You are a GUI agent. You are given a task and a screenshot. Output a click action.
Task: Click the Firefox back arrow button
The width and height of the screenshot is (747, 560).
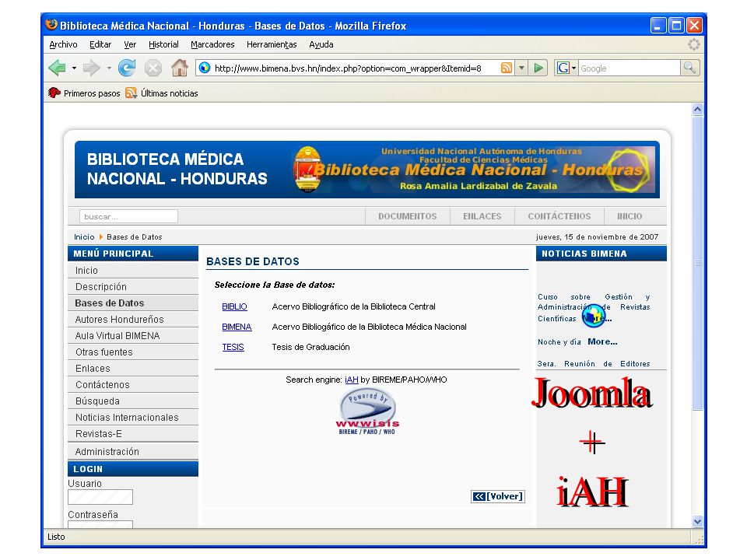pyautogui.click(x=57, y=68)
